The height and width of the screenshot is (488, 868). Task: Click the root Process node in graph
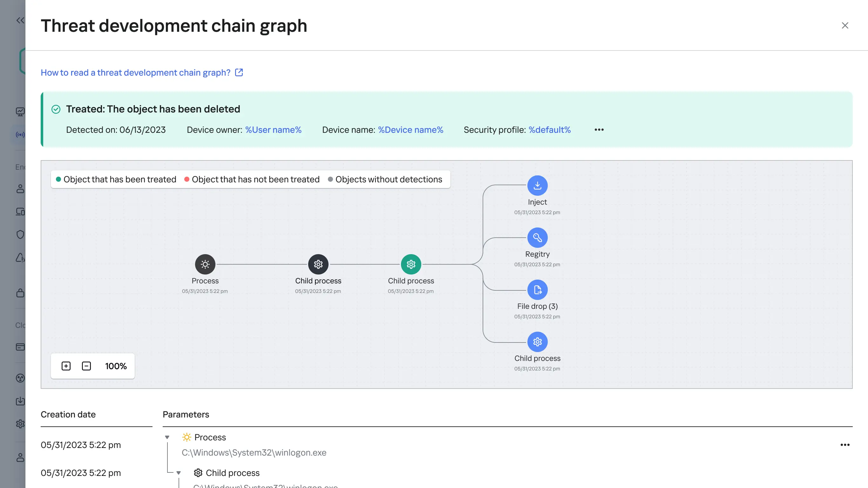pos(205,264)
